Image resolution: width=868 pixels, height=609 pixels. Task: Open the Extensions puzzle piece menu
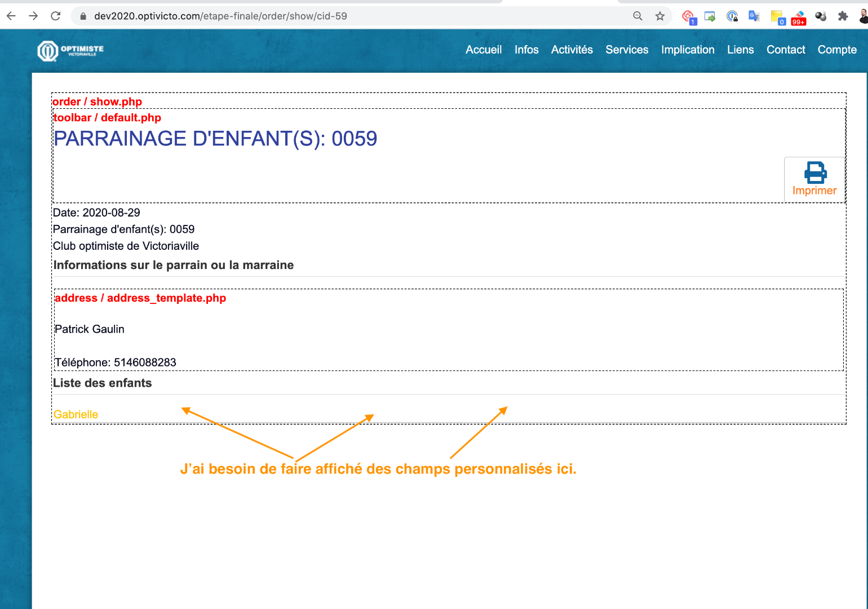(x=843, y=16)
